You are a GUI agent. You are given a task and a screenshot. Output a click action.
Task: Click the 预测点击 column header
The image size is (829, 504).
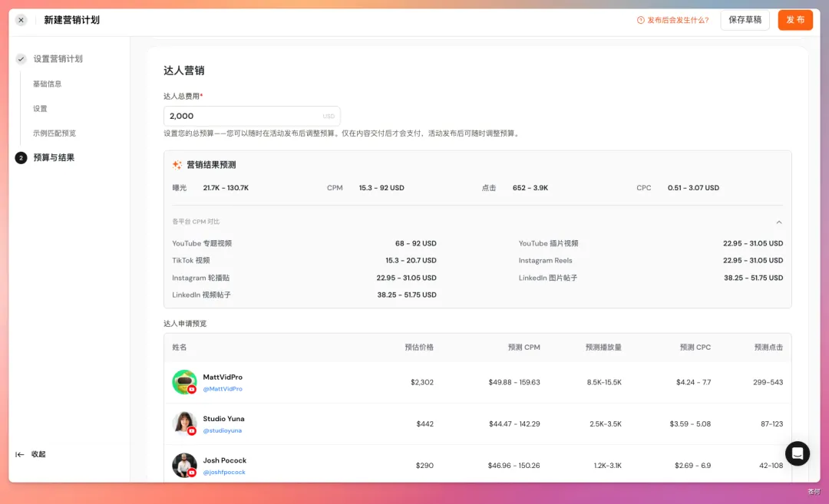(x=768, y=347)
